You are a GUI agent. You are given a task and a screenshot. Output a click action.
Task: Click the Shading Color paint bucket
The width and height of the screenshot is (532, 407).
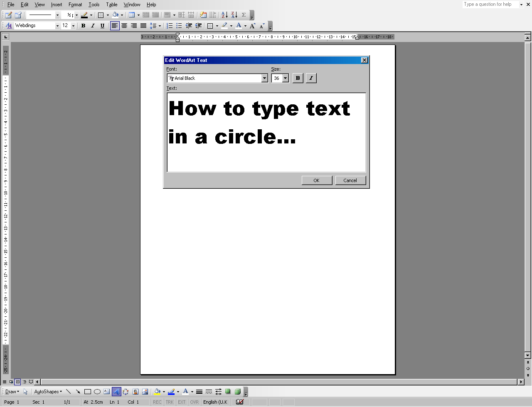116,15
